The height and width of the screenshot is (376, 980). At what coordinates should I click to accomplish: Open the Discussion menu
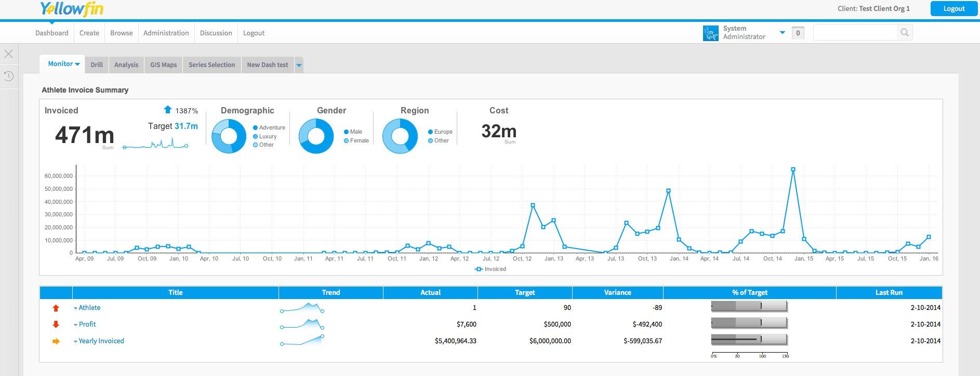coord(216,33)
